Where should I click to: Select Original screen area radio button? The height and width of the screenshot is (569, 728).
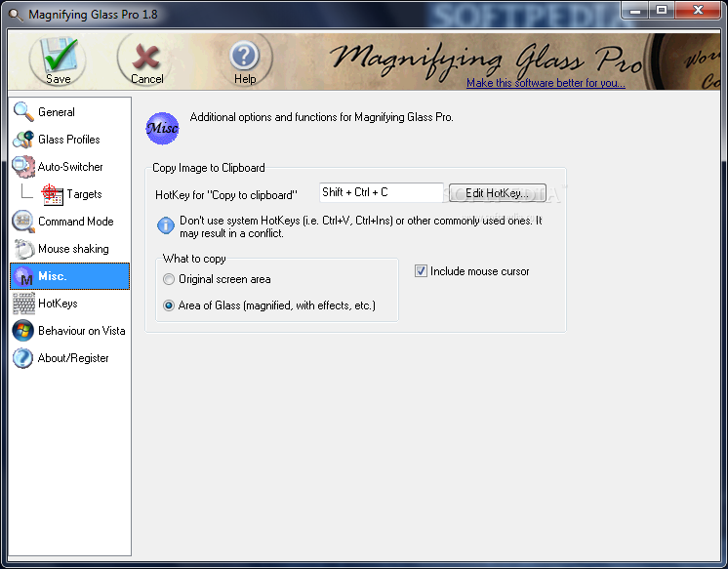coord(169,279)
